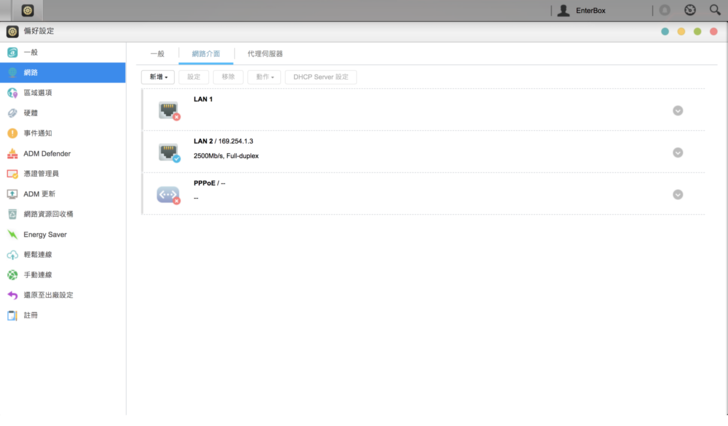This screenshot has height=426, width=728.
Task: Open ADM 更新 settings
Action: pyautogui.click(x=63, y=194)
